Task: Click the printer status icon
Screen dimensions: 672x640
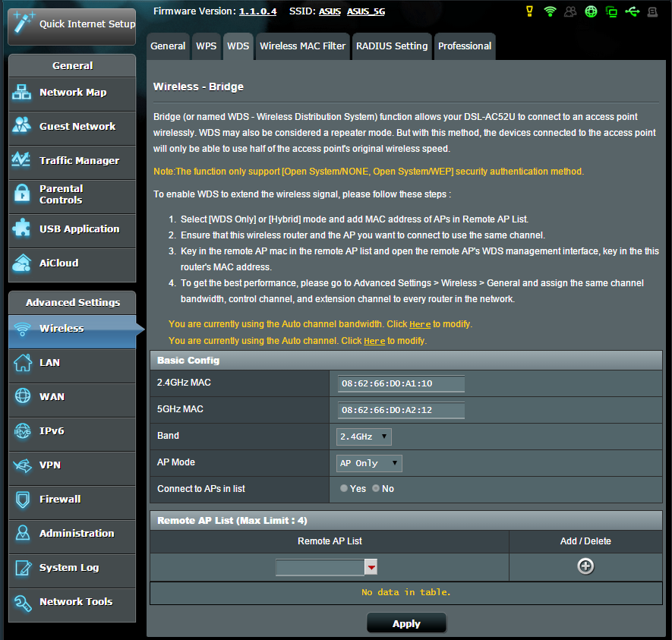Action: pyautogui.click(x=653, y=12)
